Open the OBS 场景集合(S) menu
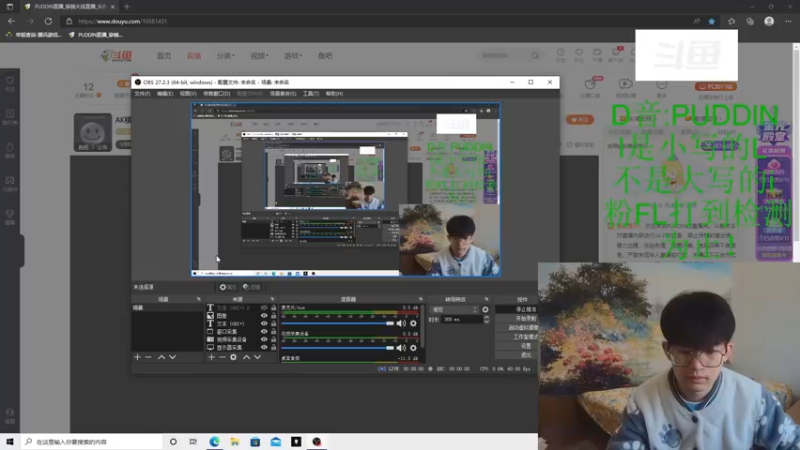Image resolution: width=800 pixels, height=450 pixels. click(x=283, y=94)
